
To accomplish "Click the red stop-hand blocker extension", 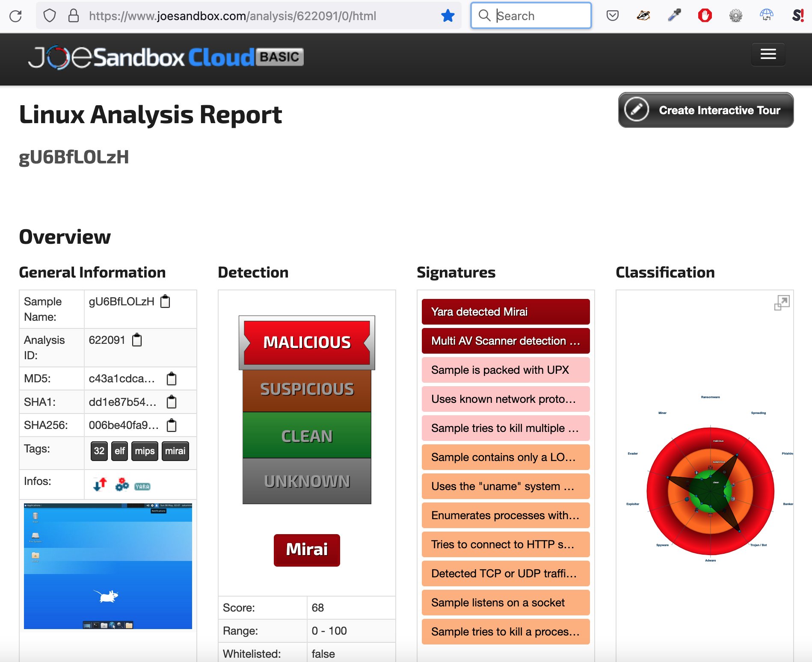I will click(705, 16).
